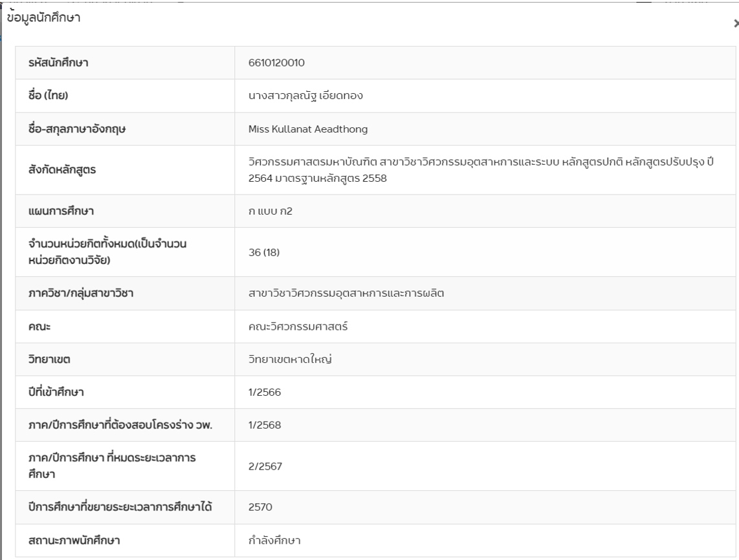Select campus value วิทยาเขตหาดใหญ่
Image resolution: width=739 pixels, height=560 pixels.
[x=291, y=360]
